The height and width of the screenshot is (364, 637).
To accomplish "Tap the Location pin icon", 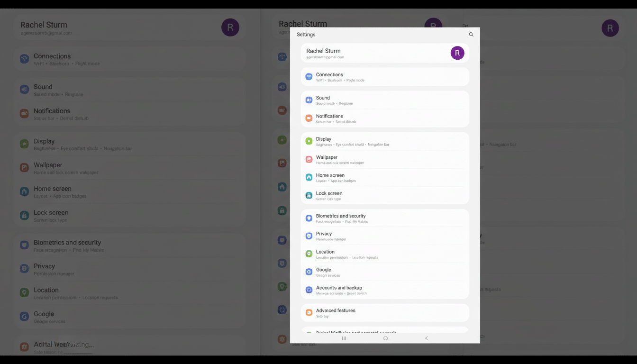I will 308,254.
